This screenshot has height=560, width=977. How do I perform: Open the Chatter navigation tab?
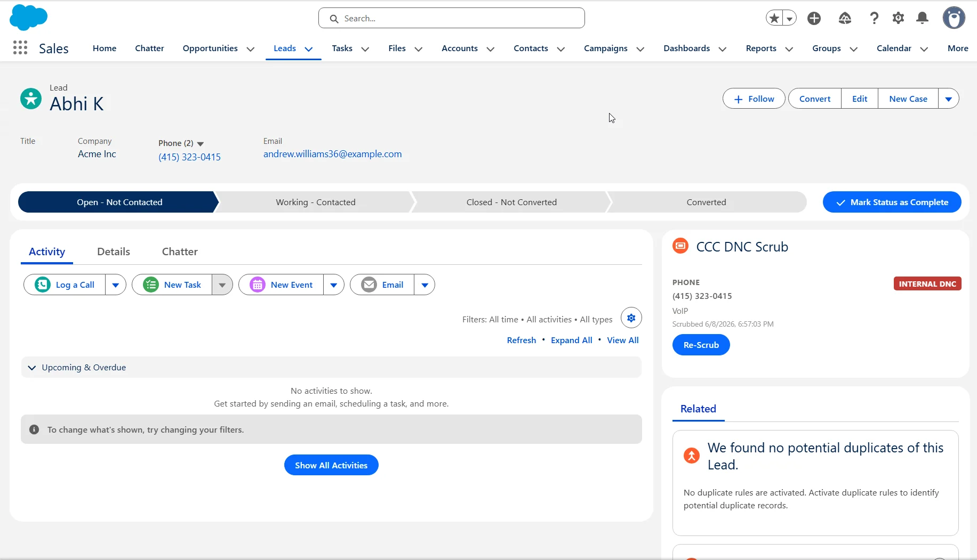(x=149, y=48)
